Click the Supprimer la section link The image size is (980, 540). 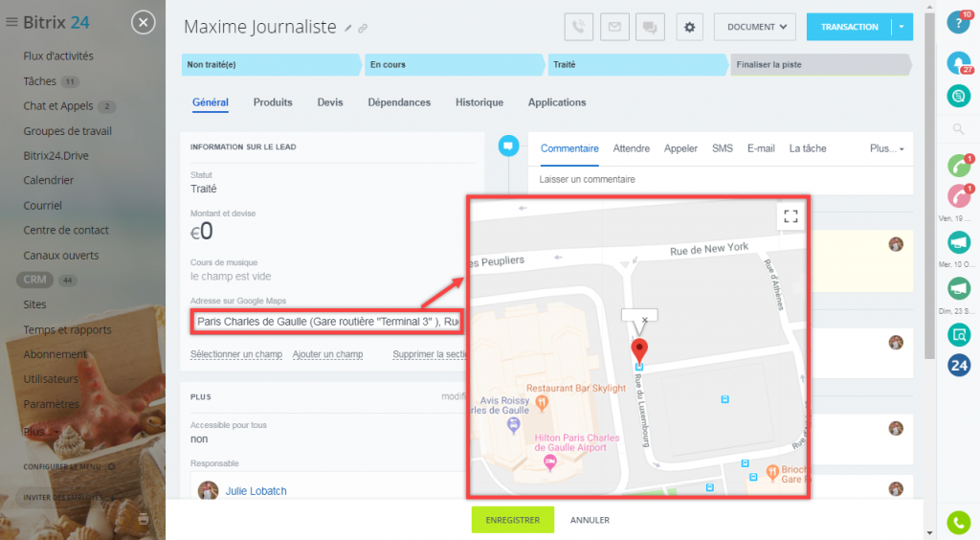[430, 354]
